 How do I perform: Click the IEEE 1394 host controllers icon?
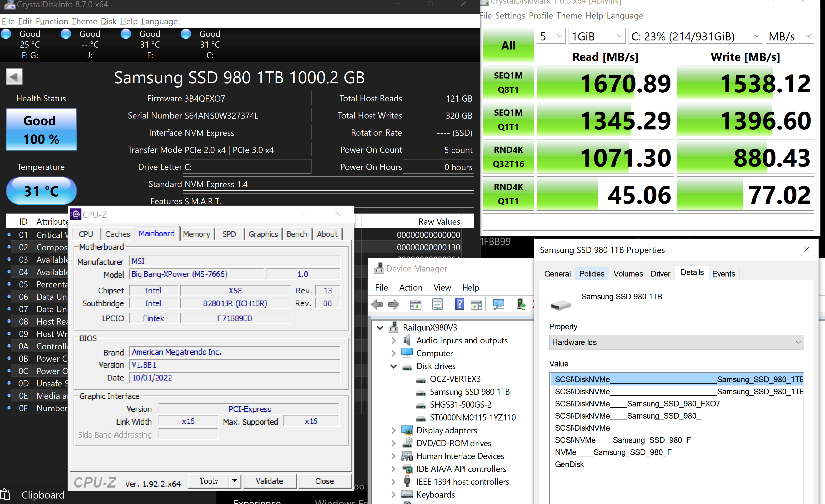[407, 482]
